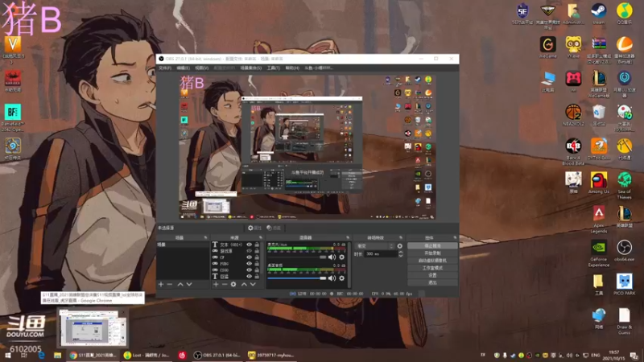Open the 文件(F) menu
644x362 pixels.
pyautogui.click(x=165, y=68)
